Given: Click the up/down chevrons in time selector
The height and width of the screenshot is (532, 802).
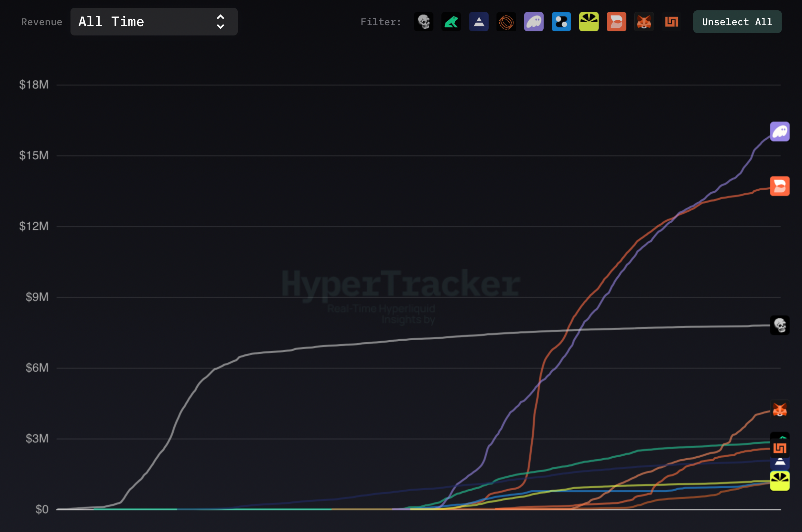Looking at the screenshot, I should click(220, 22).
